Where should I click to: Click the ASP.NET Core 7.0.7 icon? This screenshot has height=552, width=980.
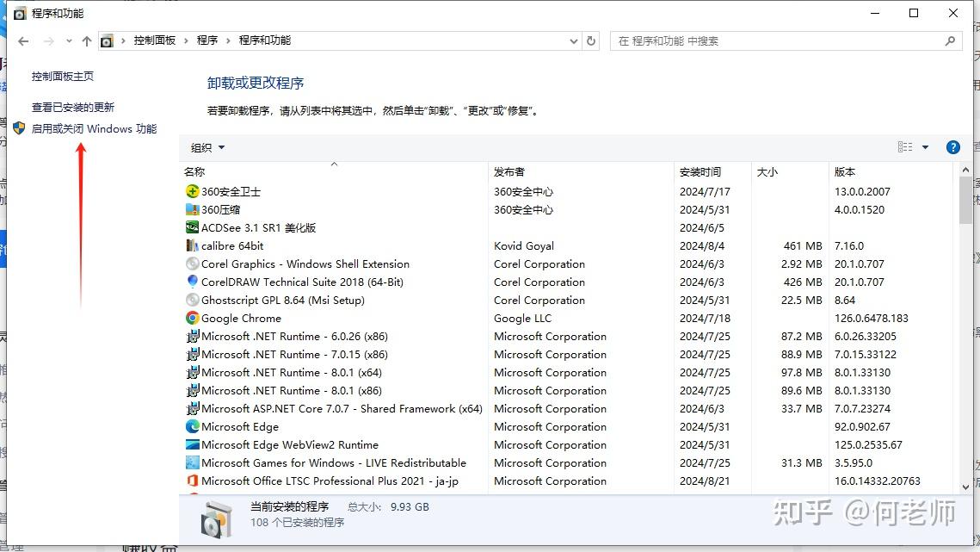(193, 409)
